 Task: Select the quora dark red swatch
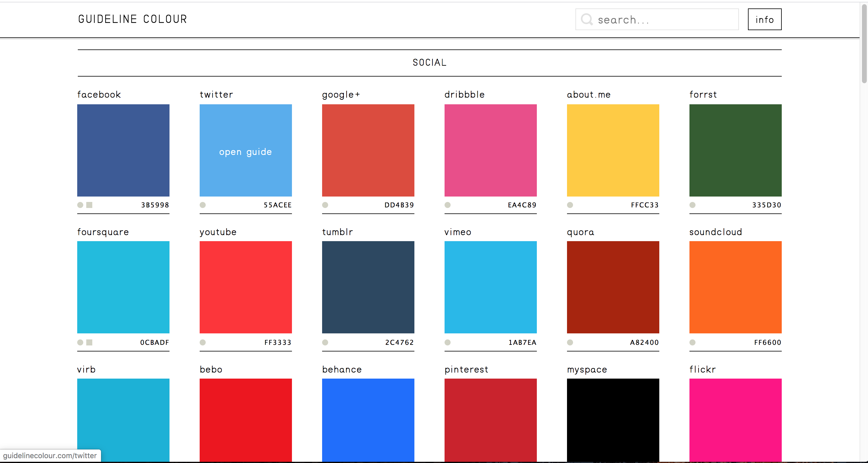click(613, 287)
